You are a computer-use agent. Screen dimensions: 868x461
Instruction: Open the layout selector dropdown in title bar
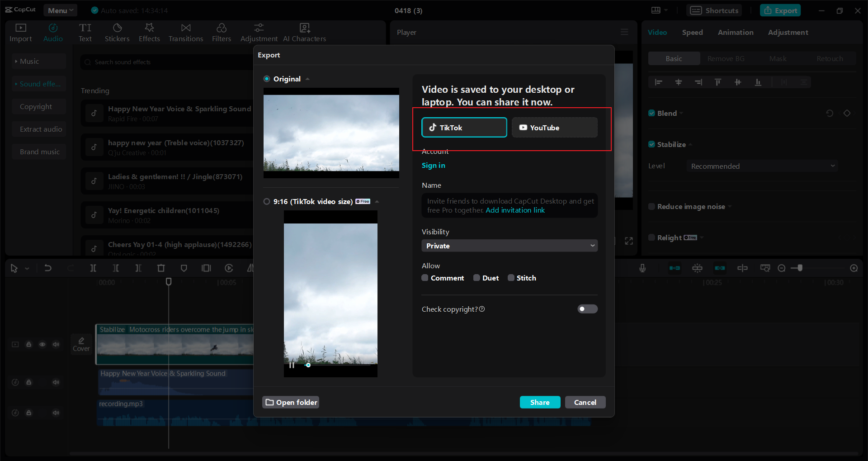click(659, 10)
